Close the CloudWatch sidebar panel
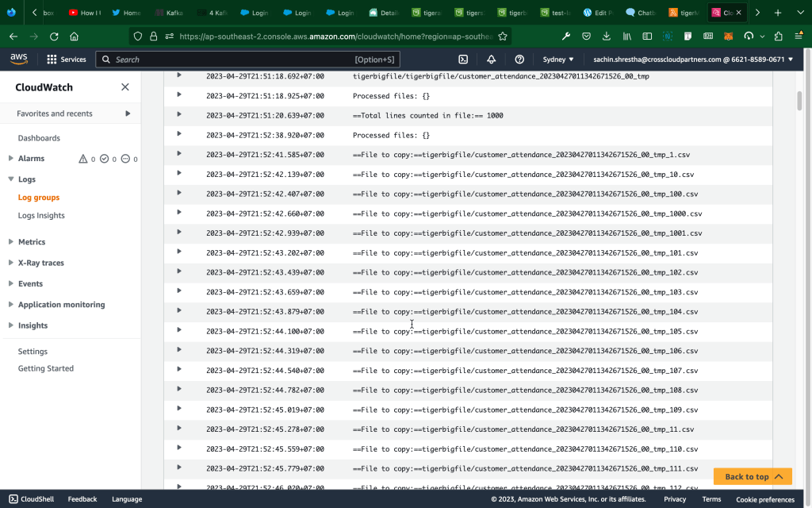812x508 pixels. click(x=124, y=87)
